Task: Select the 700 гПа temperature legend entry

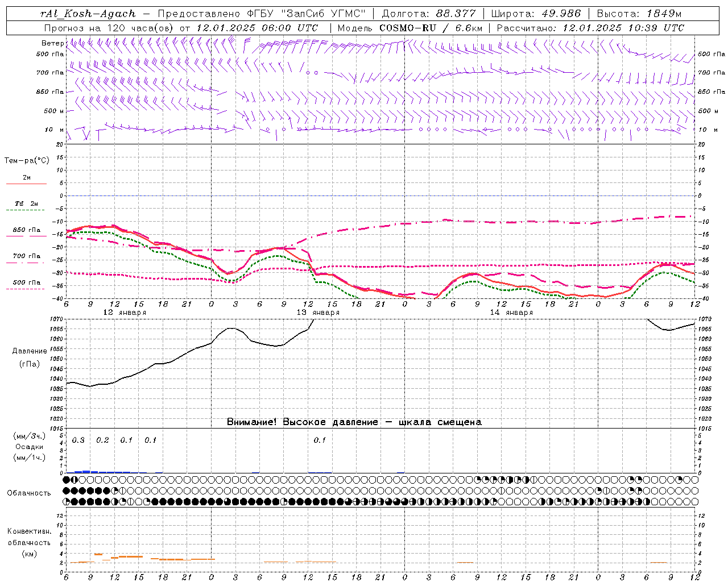Action: [x=27, y=256]
